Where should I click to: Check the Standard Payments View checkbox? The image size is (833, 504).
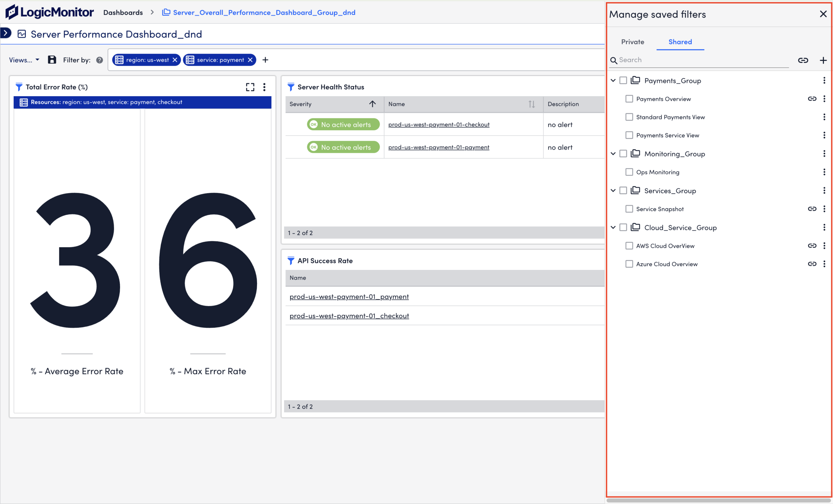coord(629,117)
